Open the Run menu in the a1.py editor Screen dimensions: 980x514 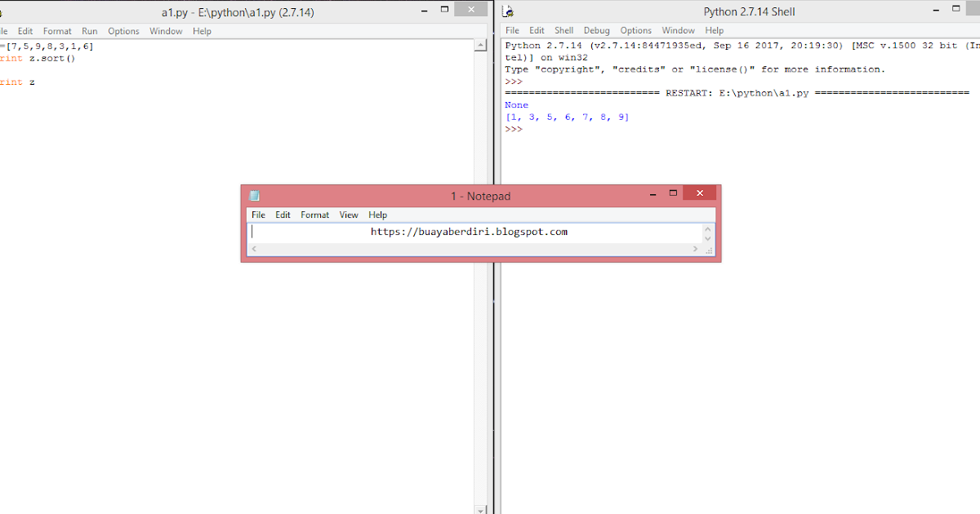90,30
